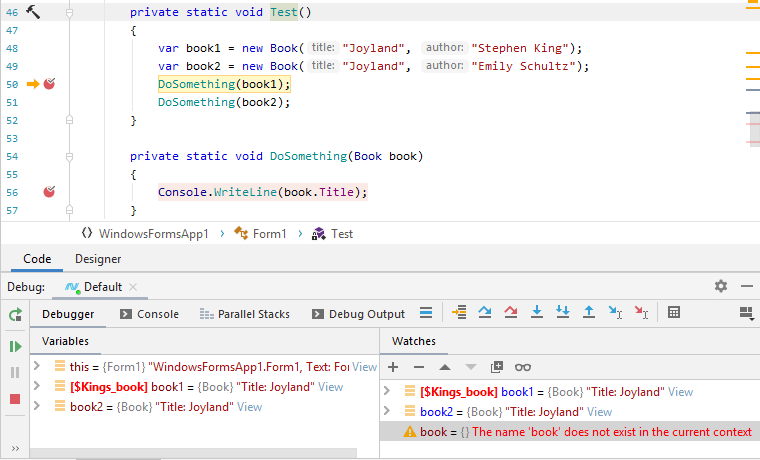Collapse the DoSomething method fold marker on line 54
Screen dimensions: 760x460
[x=69, y=157]
